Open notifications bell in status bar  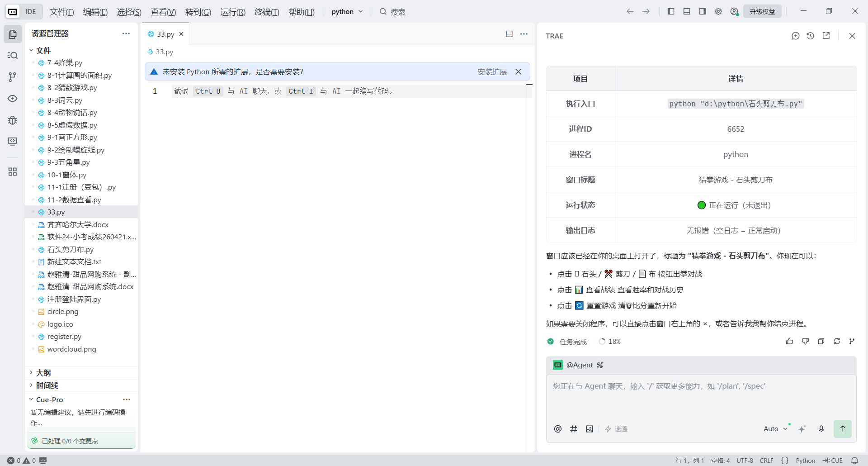[x=854, y=461]
